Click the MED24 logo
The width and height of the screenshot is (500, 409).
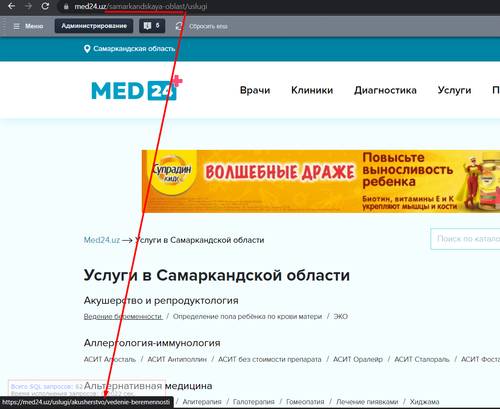tap(137, 89)
